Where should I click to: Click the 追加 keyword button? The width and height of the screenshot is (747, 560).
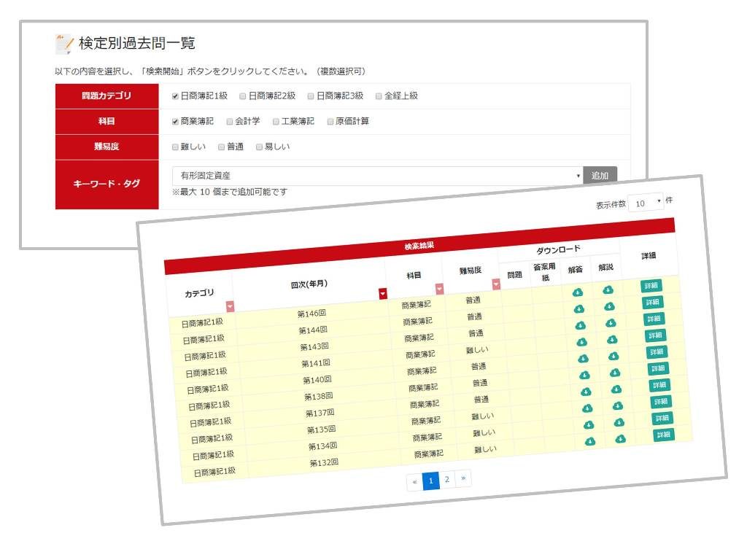point(600,176)
